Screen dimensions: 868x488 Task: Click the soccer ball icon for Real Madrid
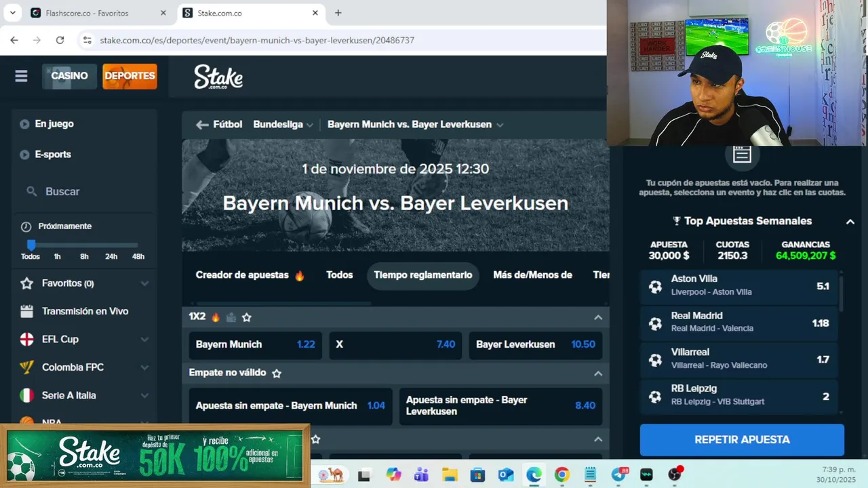655,323
